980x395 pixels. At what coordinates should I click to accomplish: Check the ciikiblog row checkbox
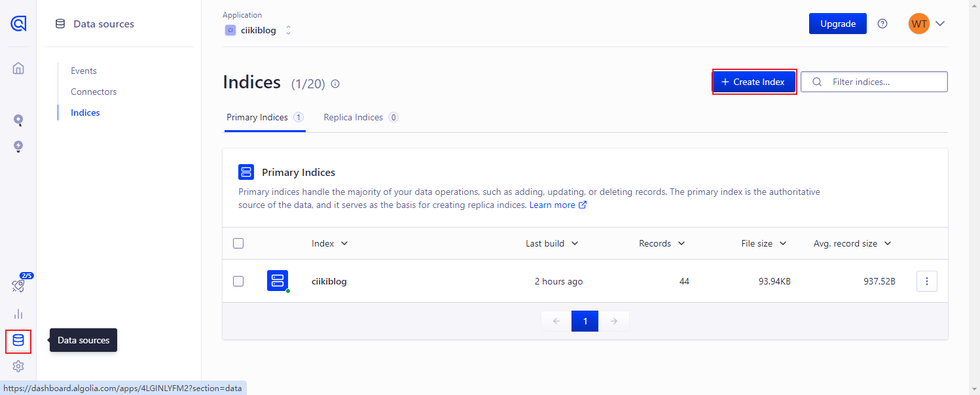238,281
